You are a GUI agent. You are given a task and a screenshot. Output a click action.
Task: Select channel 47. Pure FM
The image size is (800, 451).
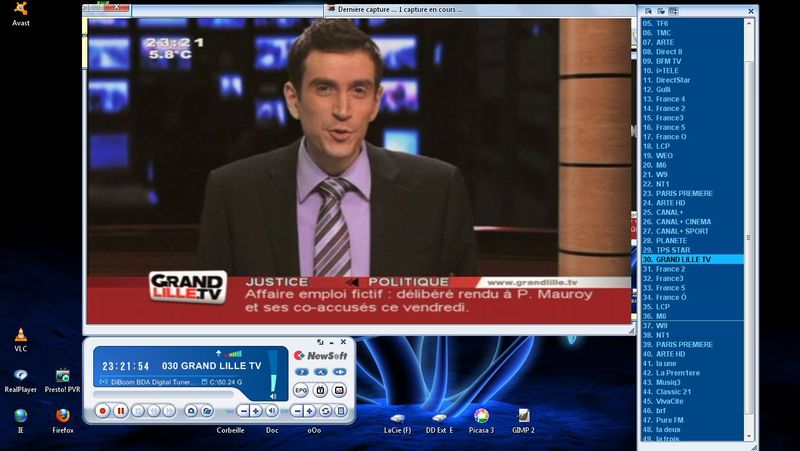pos(692,420)
